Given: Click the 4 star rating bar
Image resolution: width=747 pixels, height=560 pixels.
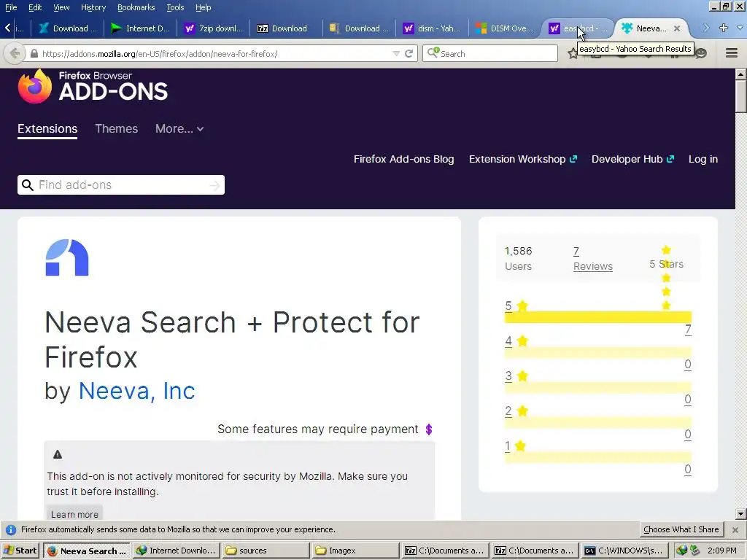Looking at the screenshot, I should 598,352.
